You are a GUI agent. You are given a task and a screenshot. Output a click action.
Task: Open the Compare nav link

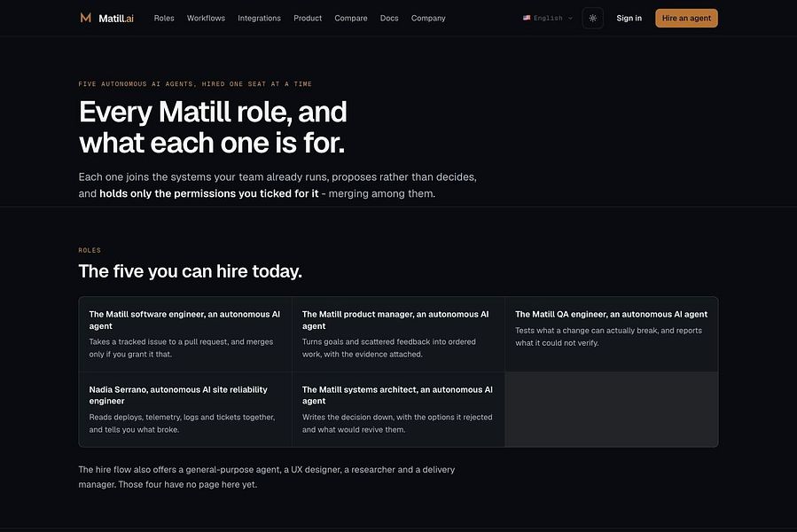pyautogui.click(x=351, y=19)
